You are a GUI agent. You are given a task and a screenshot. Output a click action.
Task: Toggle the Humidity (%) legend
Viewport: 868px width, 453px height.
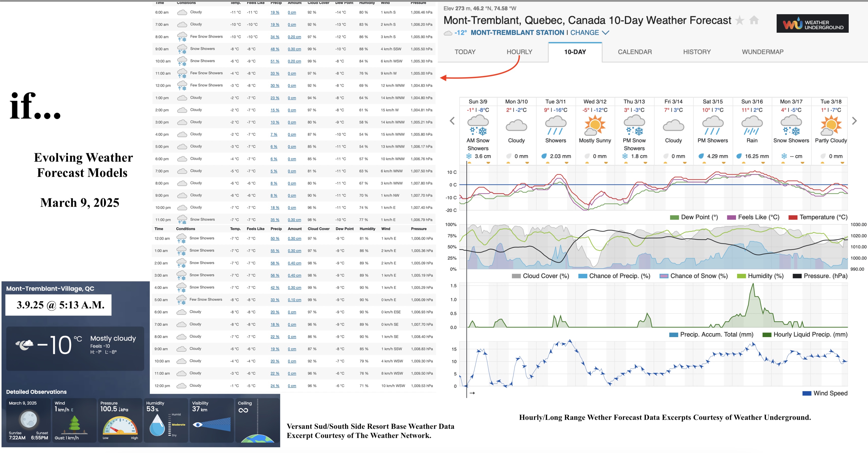pyautogui.click(x=760, y=276)
